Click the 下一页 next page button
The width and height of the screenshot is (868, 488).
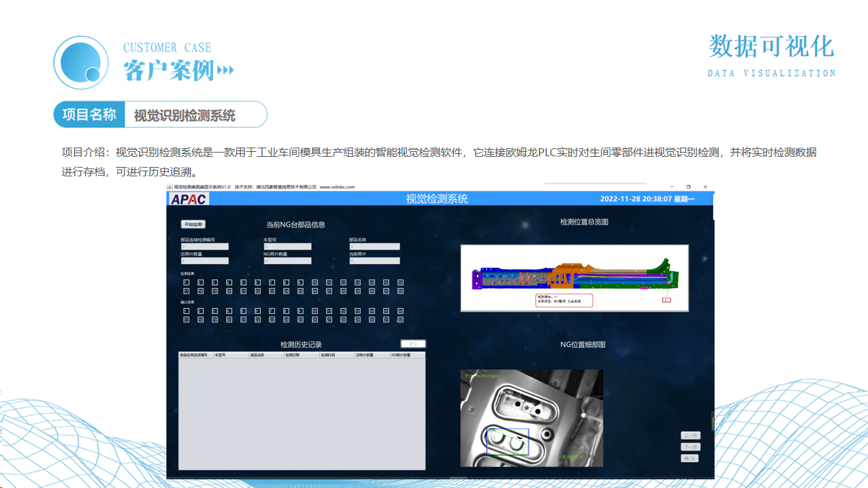(690, 447)
